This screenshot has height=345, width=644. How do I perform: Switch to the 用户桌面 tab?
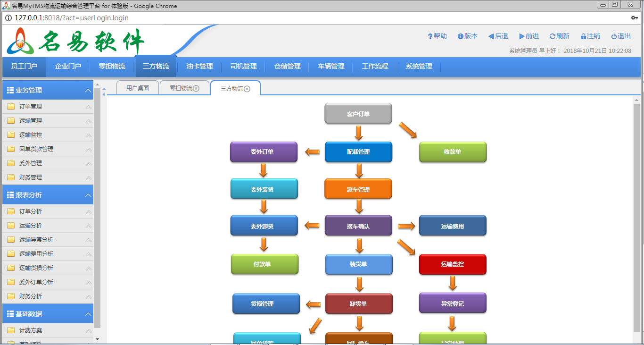(138, 88)
